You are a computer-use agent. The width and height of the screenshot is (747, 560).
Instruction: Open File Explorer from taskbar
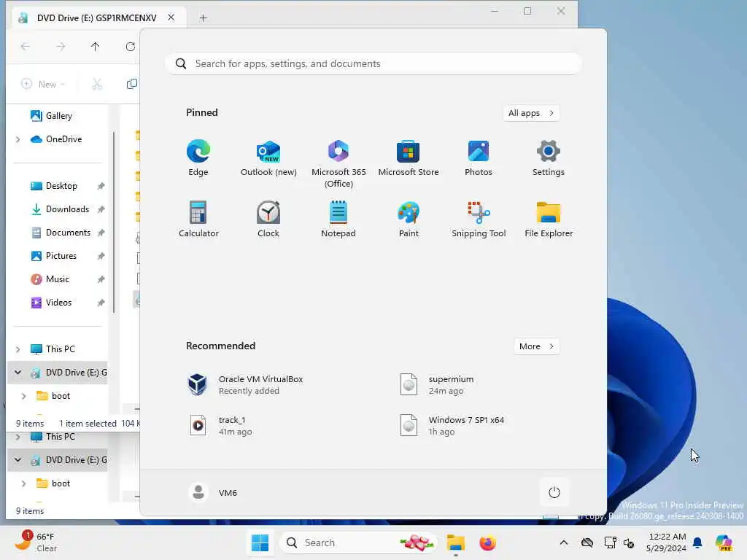click(x=456, y=542)
